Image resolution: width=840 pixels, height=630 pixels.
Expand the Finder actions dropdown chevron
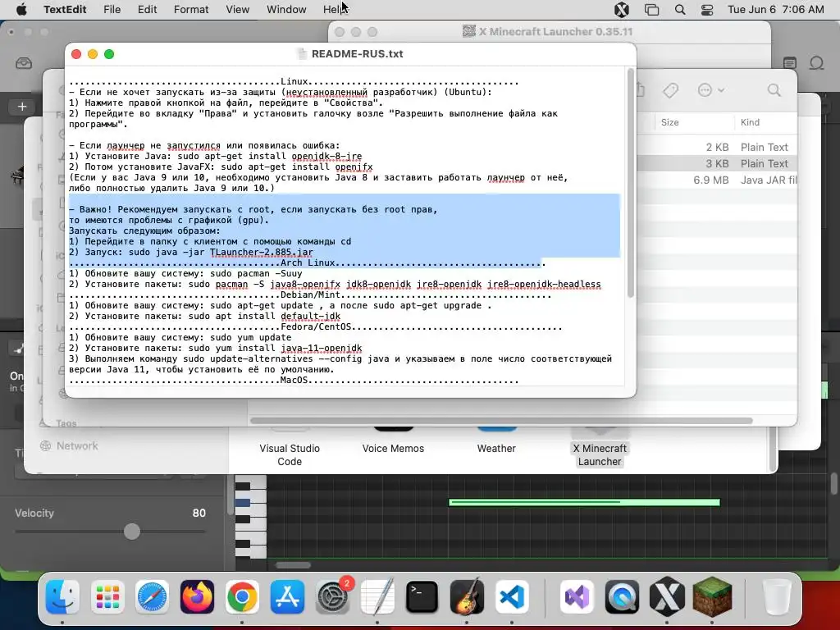point(721,90)
